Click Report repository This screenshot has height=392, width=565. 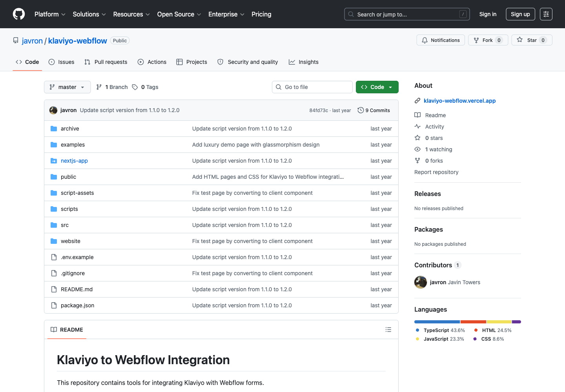436,172
